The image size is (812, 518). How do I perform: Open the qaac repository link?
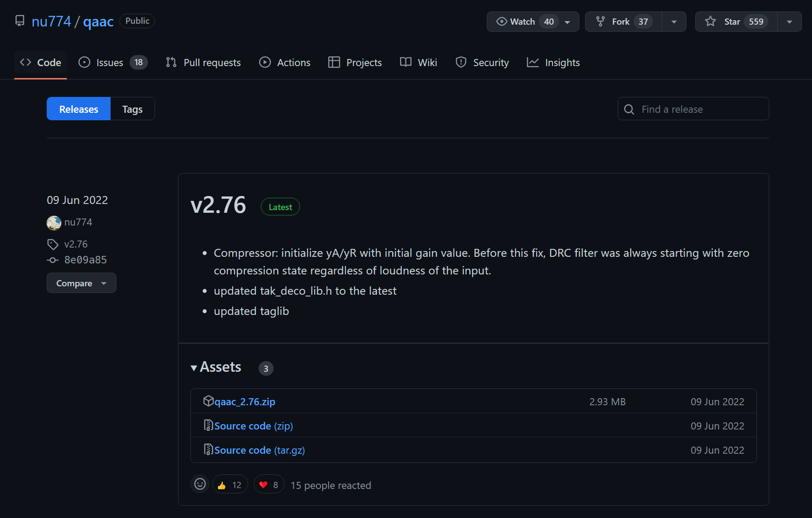click(98, 21)
